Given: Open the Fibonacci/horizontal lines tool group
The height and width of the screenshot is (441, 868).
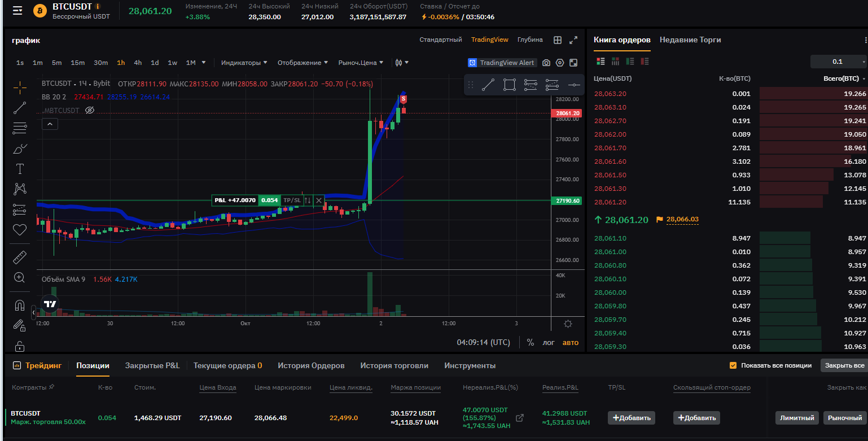Looking at the screenshot, I should click(20, 128).
